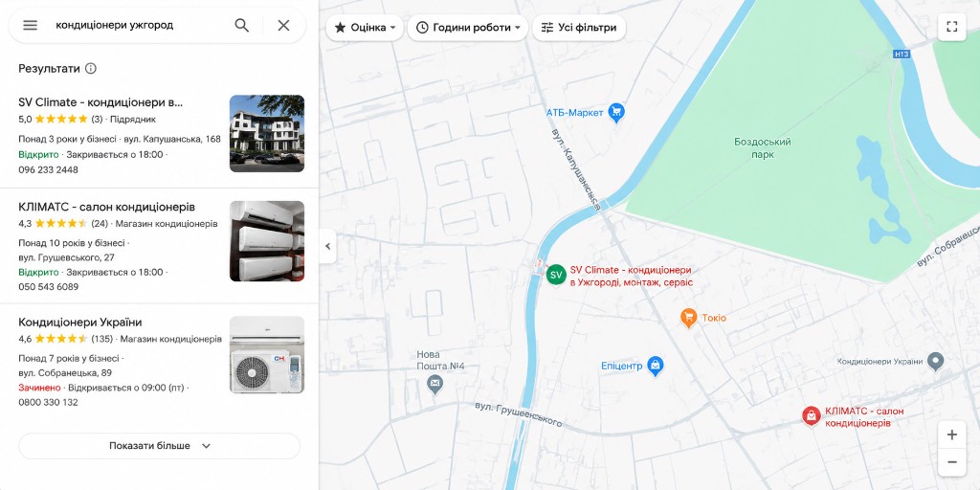980x490 pixels.
Task: Open the hamburger main menu
Action: click(30, 25)
